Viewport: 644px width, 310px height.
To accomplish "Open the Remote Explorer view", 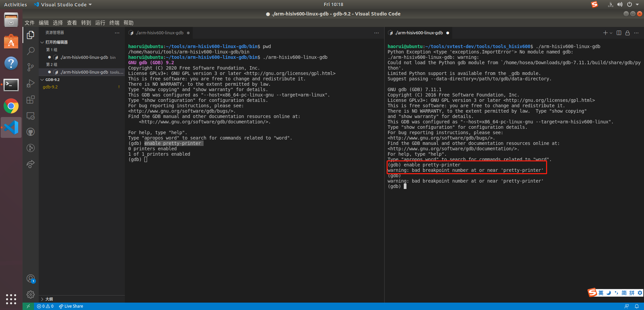I will (31, 116).
